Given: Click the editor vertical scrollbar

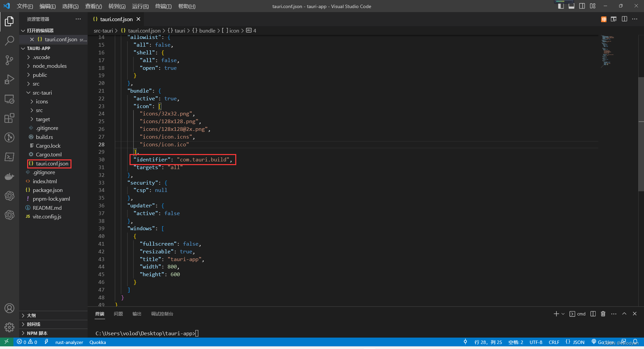Looking at the screenshot, I should [641, 134].
